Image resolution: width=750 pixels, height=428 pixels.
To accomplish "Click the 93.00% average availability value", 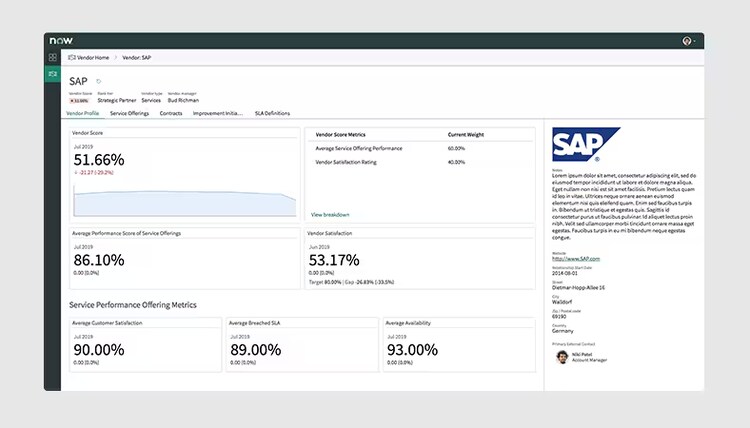I will (412, 350).
